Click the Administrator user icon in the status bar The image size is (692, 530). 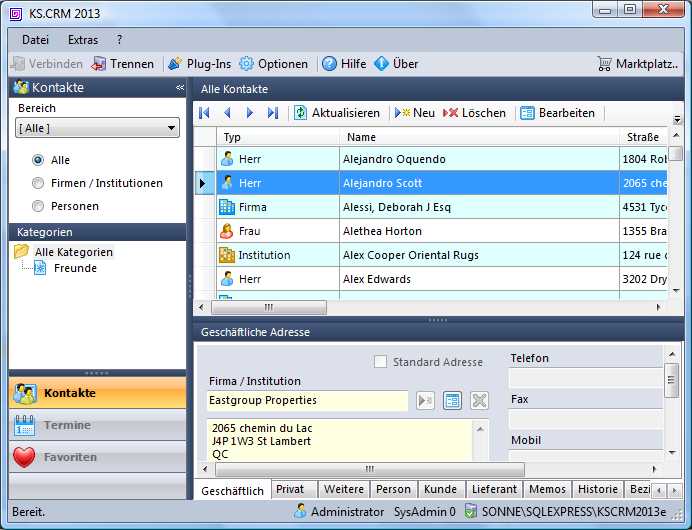300,511
